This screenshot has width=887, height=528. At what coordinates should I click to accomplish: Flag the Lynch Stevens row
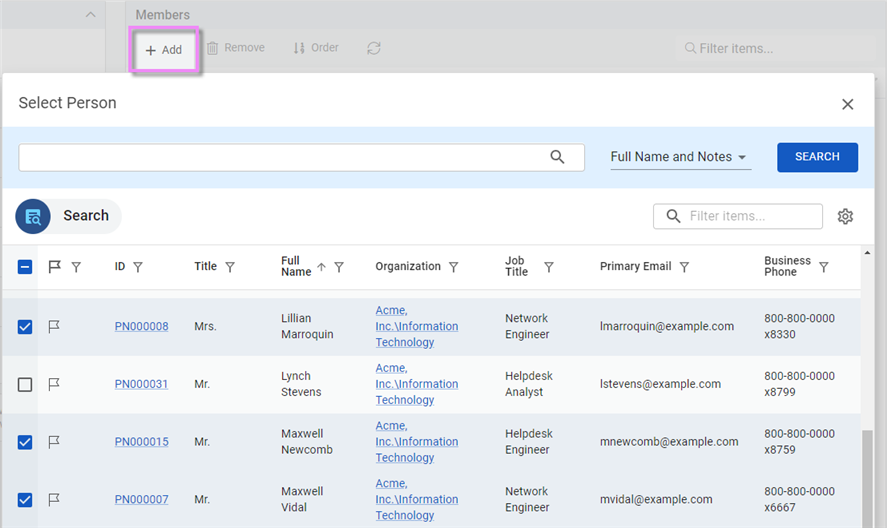pos(54,384)
